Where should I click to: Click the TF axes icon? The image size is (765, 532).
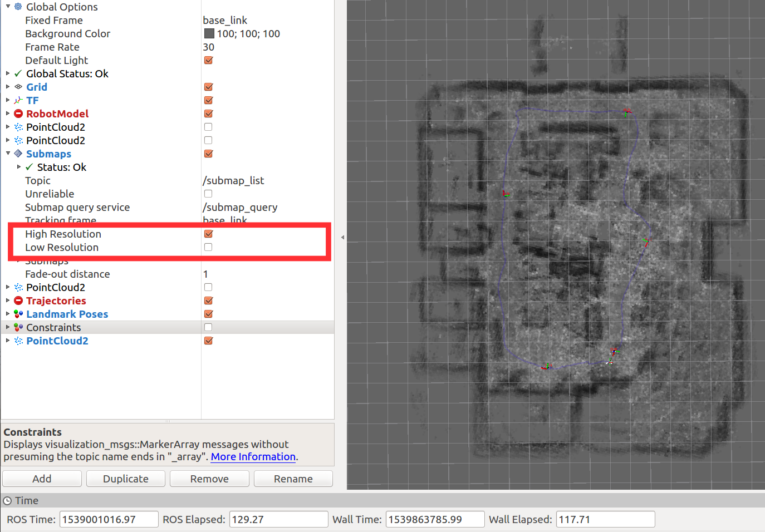pyautogui.click(x=18, y=100)
